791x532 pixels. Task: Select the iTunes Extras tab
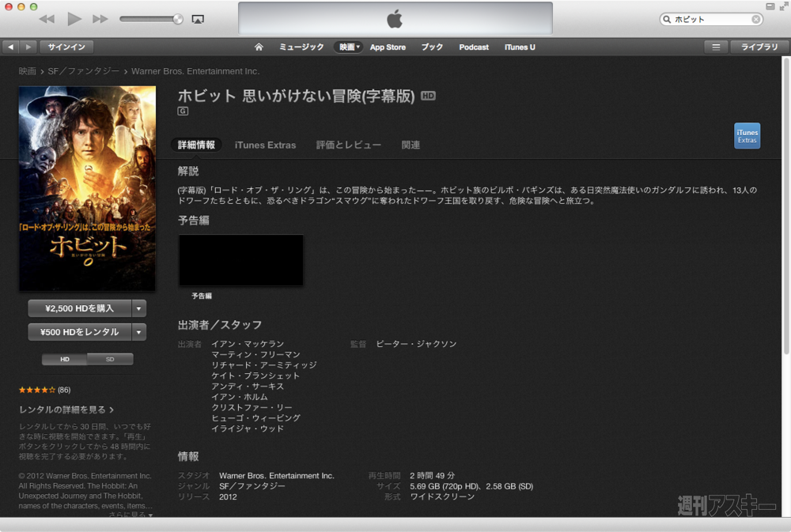pyautogui.click(x=265, y=145)
